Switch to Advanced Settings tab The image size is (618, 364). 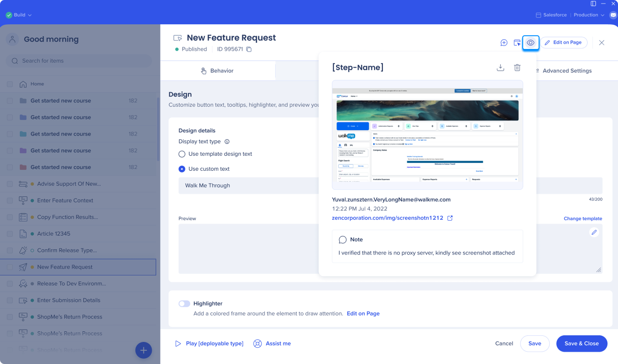(x=566, y=71)
